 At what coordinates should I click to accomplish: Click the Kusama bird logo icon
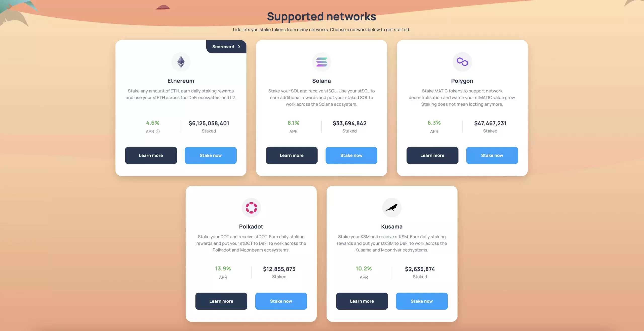(392, 208)
